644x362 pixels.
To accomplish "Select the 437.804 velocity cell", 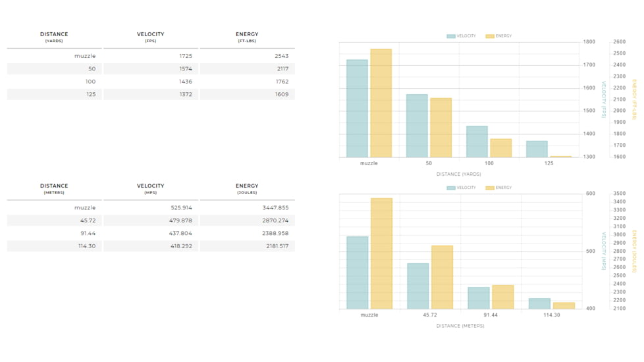I will pyautogui.click(x=151, y=234).
